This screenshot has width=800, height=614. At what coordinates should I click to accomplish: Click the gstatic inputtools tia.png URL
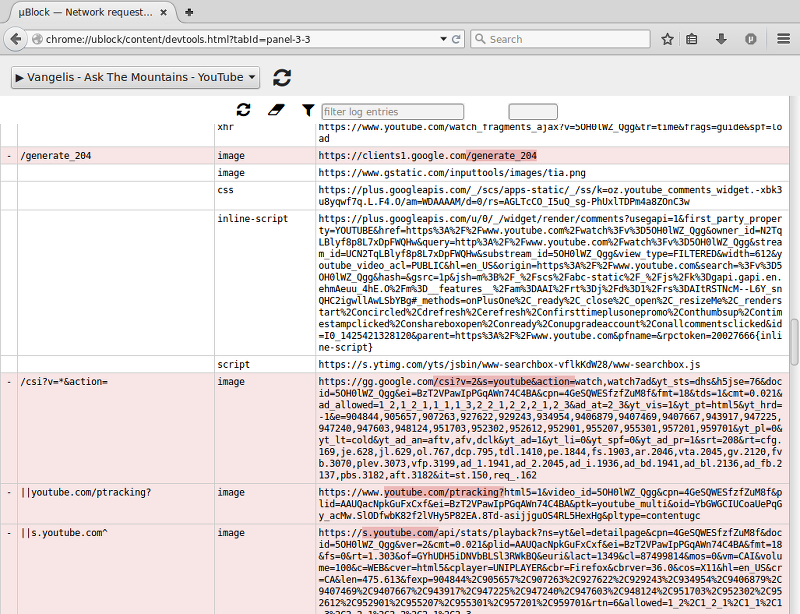[452, 173]
